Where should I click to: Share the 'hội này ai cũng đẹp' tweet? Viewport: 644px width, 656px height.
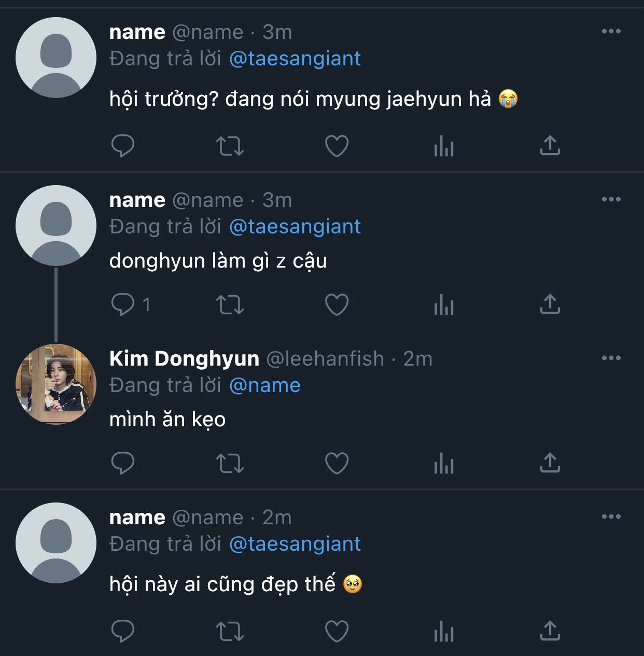(550, 631)
